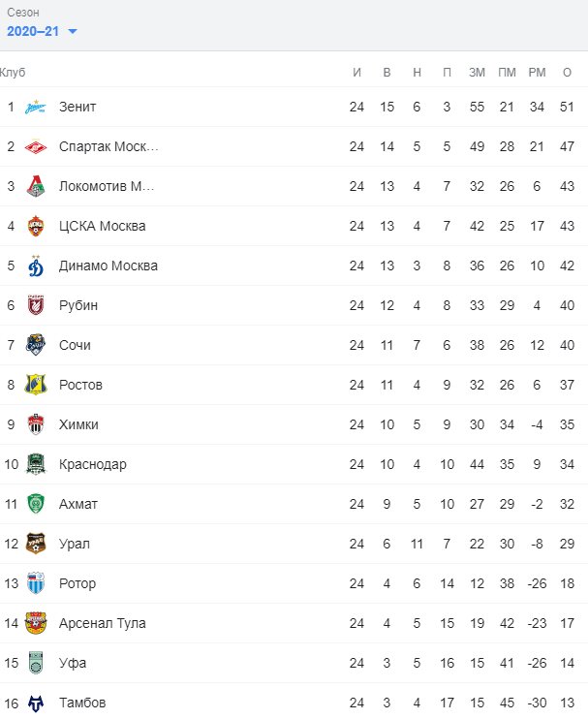Click the Зенит club logo
The width and height of the screenshot is (588, 719).
pos(36,107)
